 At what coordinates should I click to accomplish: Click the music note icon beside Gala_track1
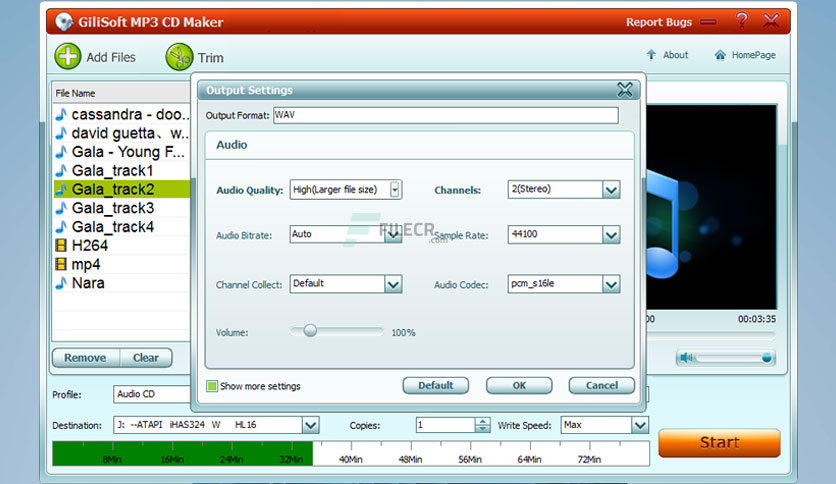(x=61, y=170)
